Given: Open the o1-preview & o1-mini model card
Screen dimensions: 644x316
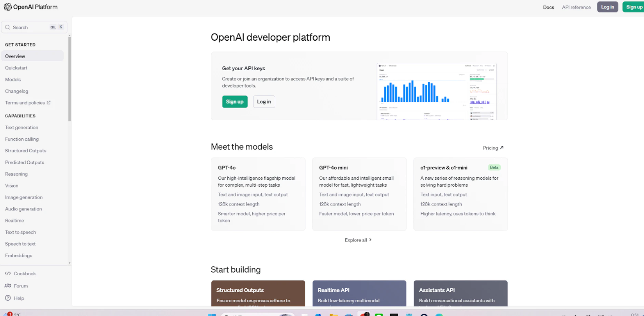Looking at the screenshot, I should pos(461,194).
